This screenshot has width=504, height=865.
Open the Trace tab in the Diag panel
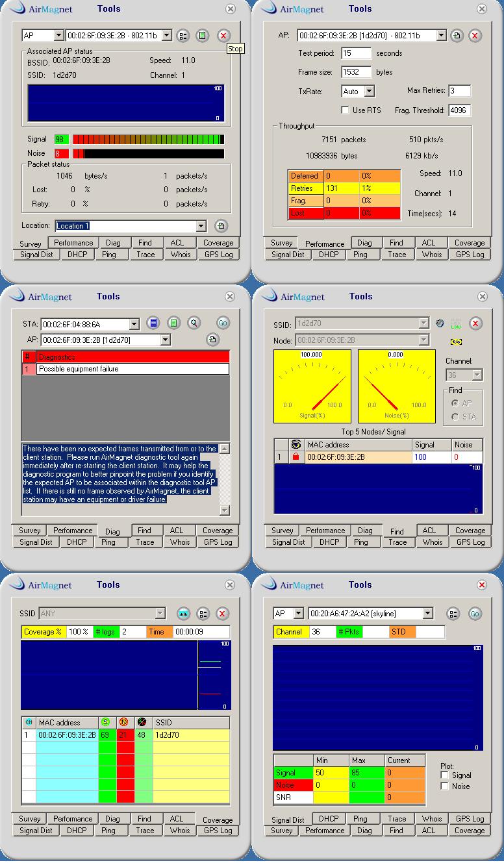click(x=145, y=542)
